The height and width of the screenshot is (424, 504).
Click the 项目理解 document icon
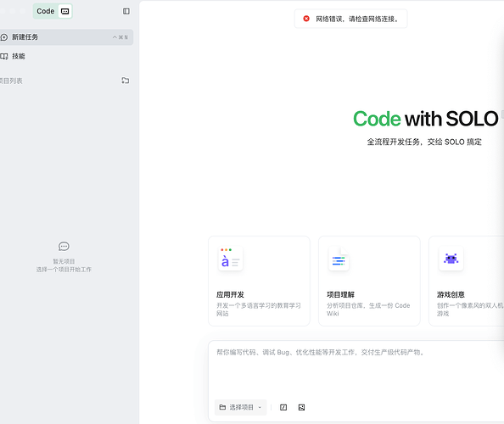coord(339,259)
